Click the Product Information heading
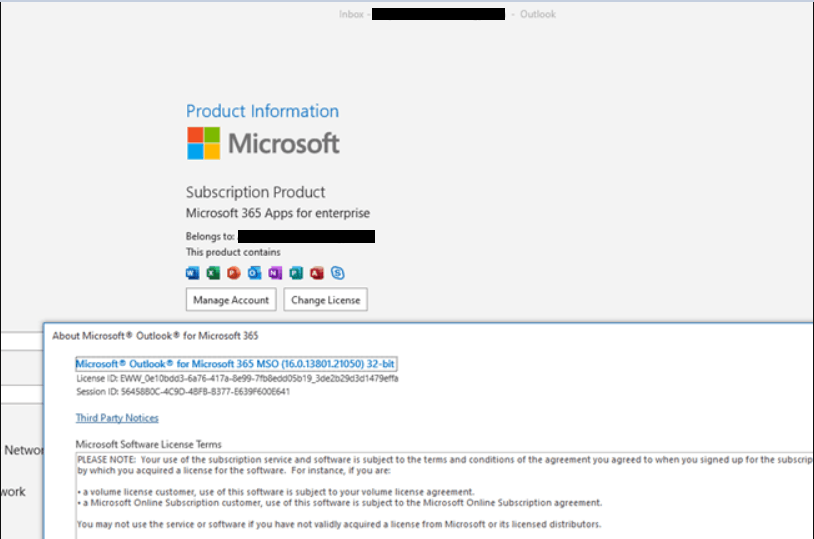The image size is (814, 539). pyautogui.click(x=262, y=111)
